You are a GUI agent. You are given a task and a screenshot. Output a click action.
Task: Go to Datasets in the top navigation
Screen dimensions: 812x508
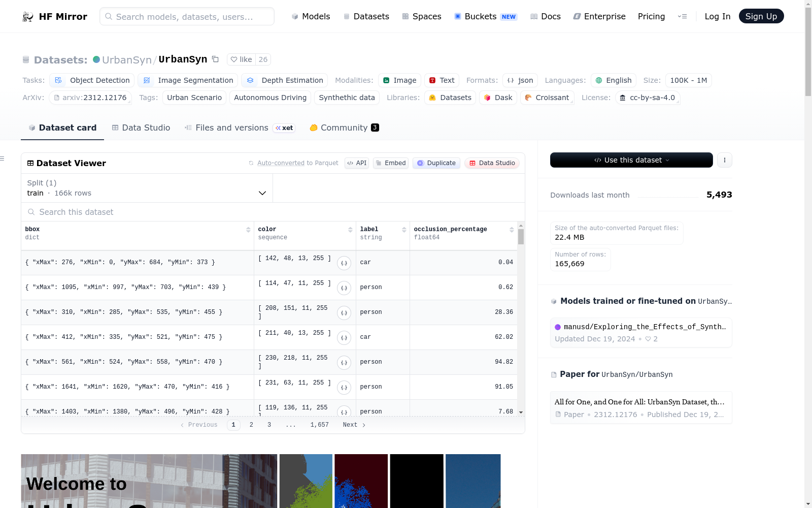(366, 16)
